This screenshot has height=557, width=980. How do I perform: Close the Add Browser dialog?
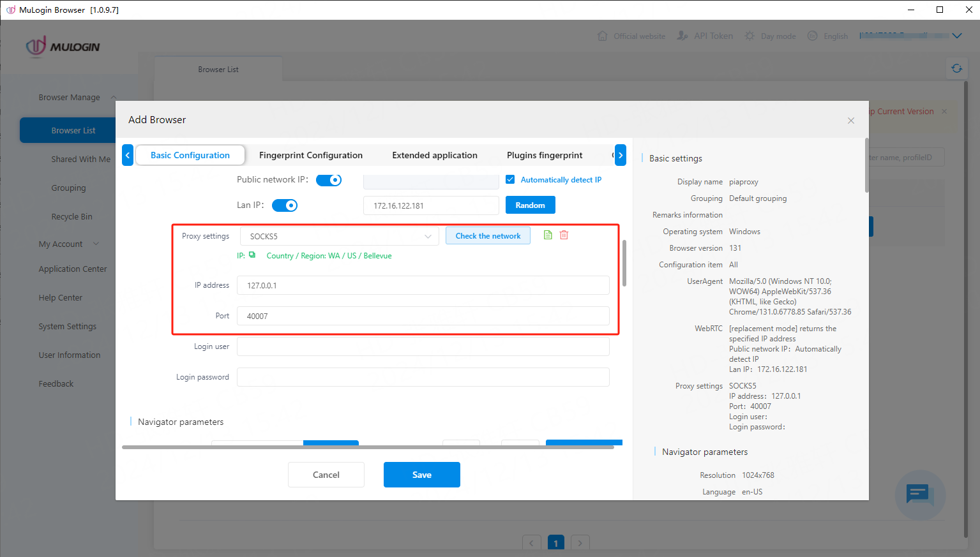coord(850,121)
